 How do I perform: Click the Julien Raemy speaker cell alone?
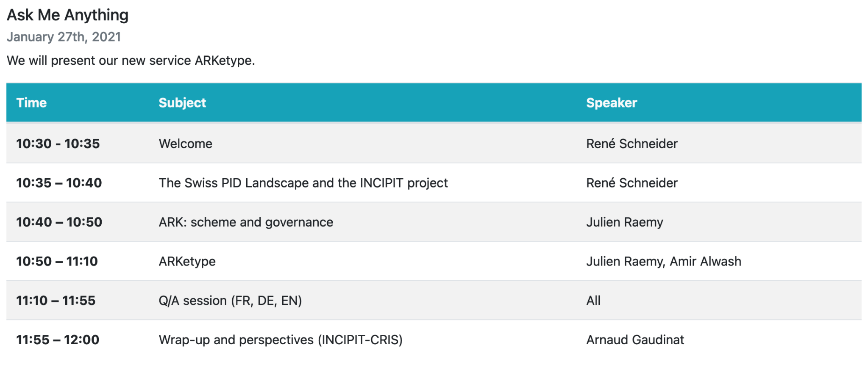click(x=624, y=222)
